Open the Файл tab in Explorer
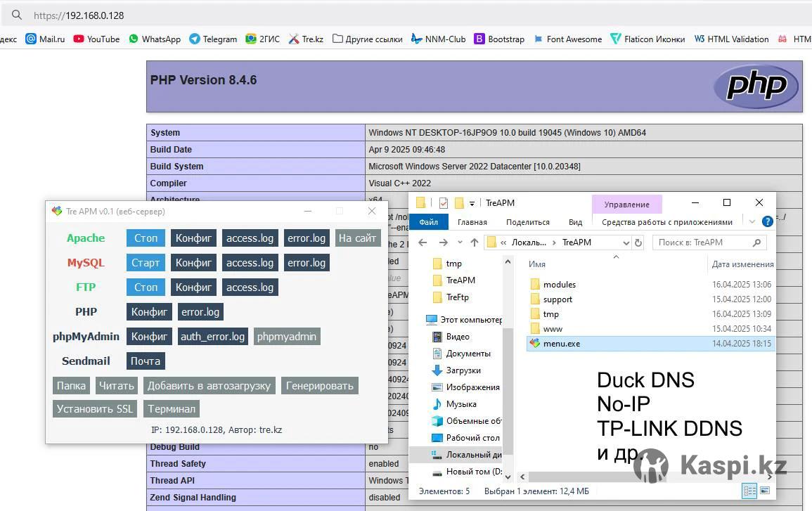The width and height of the screenshot is (812, 511). click(428, 222)
